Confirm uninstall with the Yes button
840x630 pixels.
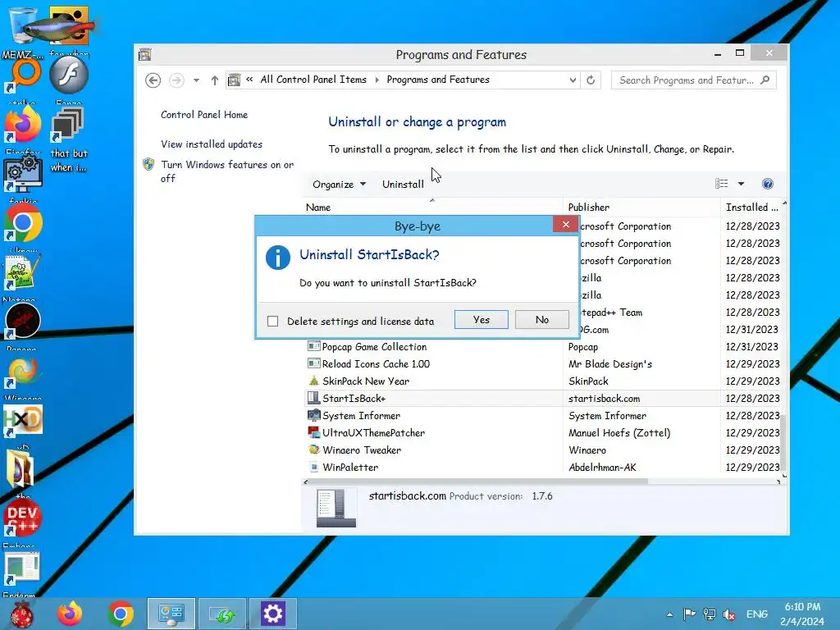click(x=481, y=320)
